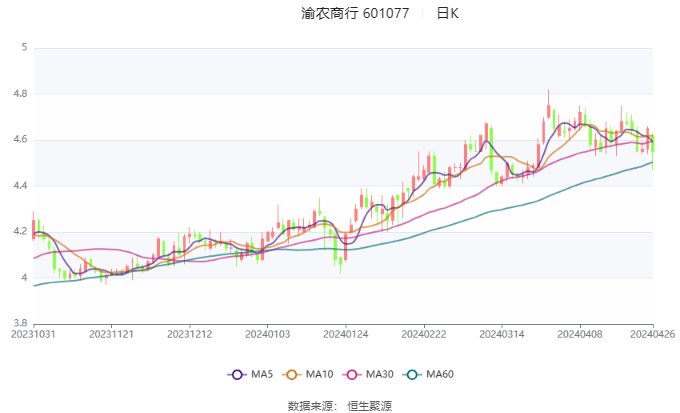The width and height of the screenshot is (680, 413).
Task: Click the 4.4 price axis label
Action: 20,186
